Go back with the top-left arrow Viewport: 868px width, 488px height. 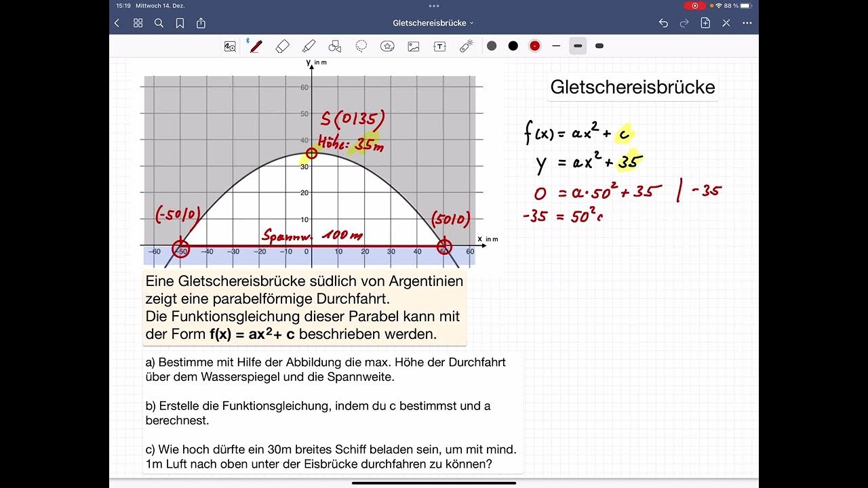(x=117, y=23)
